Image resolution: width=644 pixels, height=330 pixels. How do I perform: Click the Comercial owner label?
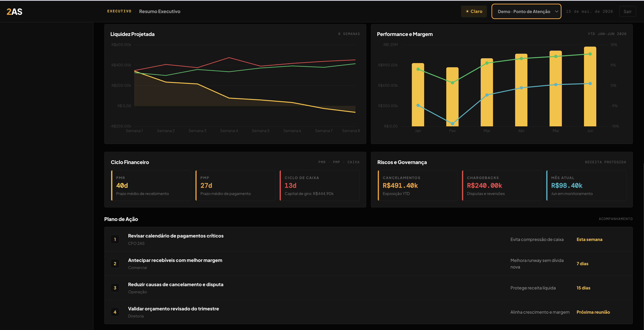click(137, 268)
